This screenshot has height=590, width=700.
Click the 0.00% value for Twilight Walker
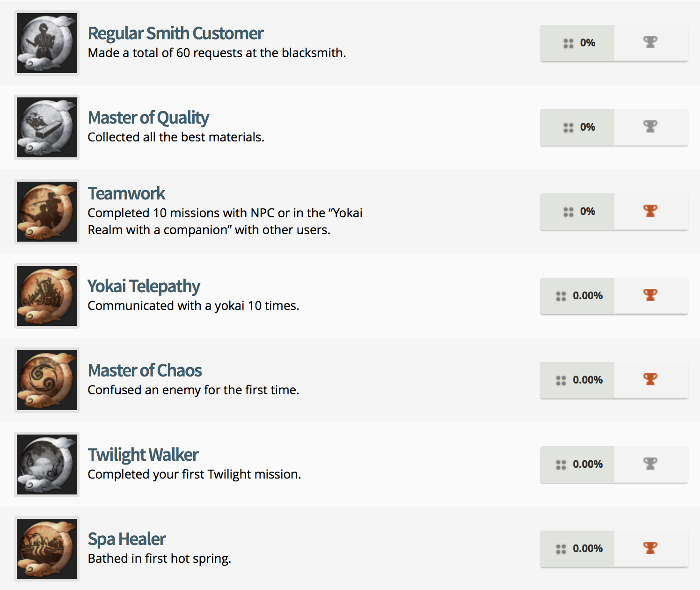[x=588, y=464]
